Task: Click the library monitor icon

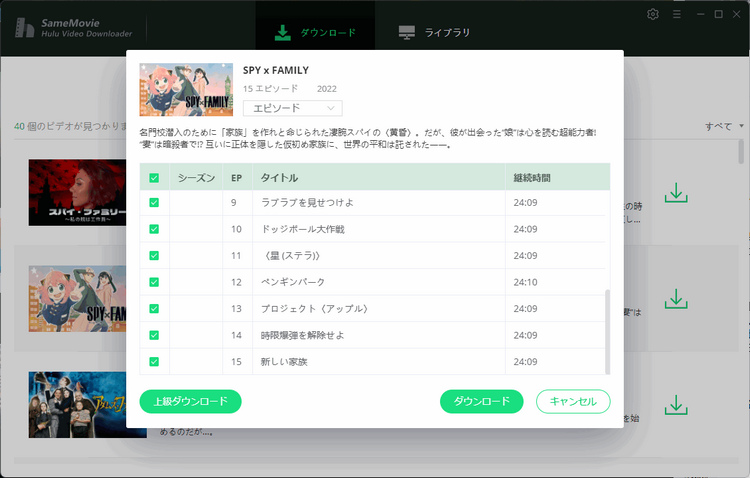Action: (x=407, y=33)
